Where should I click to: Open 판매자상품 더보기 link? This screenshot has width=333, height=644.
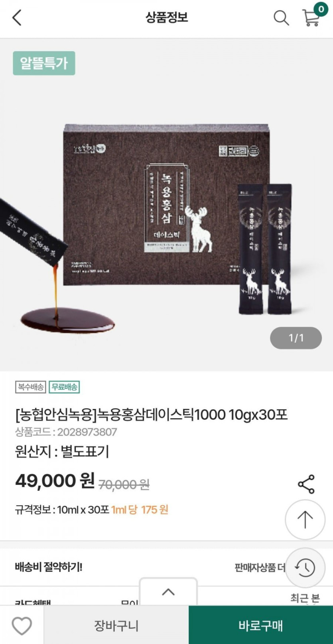[260, 567]
